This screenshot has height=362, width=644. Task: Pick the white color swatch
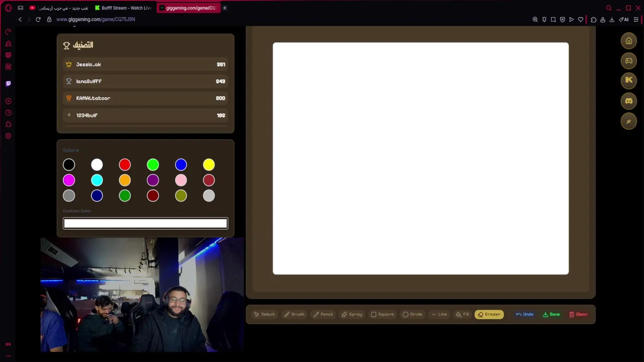pos(97,165)
